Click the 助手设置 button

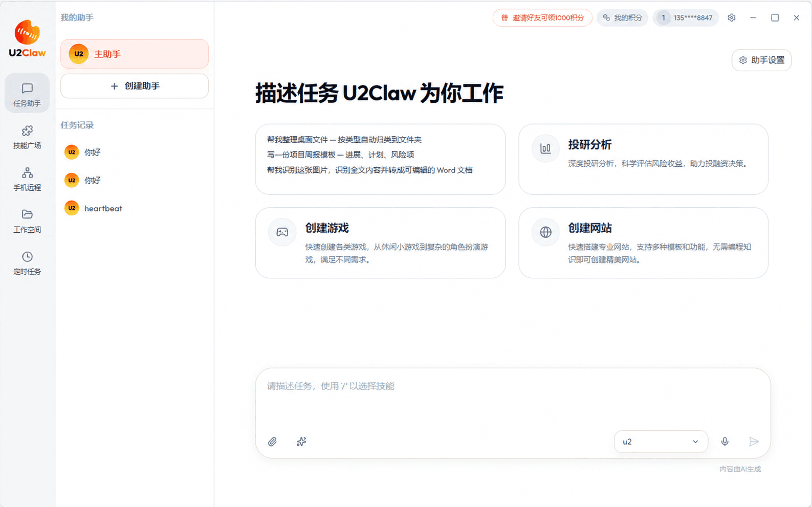coord(761,60)
